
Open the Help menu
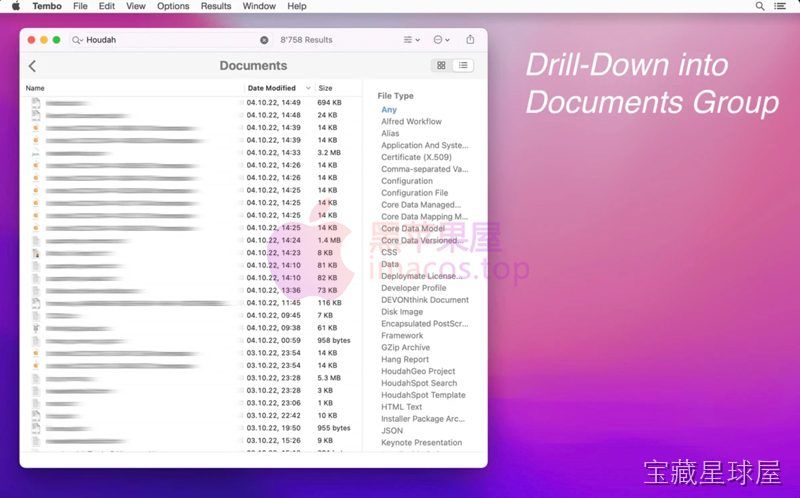pos(297,6)
